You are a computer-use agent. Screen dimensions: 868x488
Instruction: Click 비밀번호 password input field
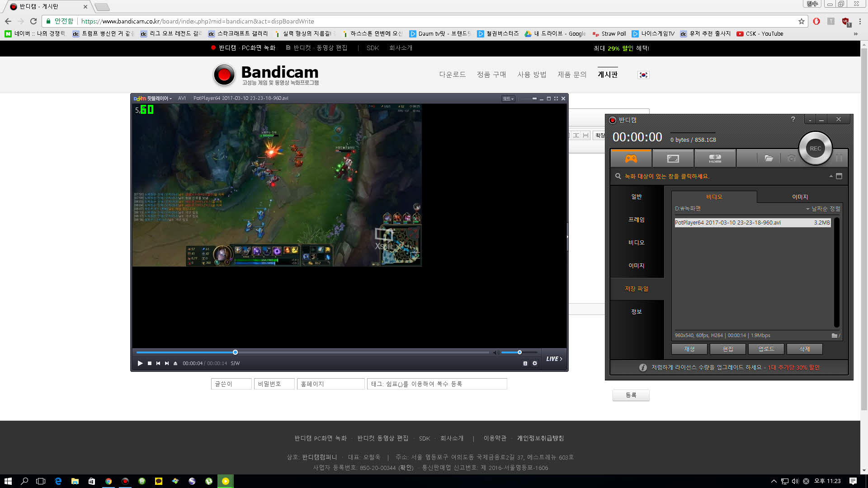[x=274, y=384]
